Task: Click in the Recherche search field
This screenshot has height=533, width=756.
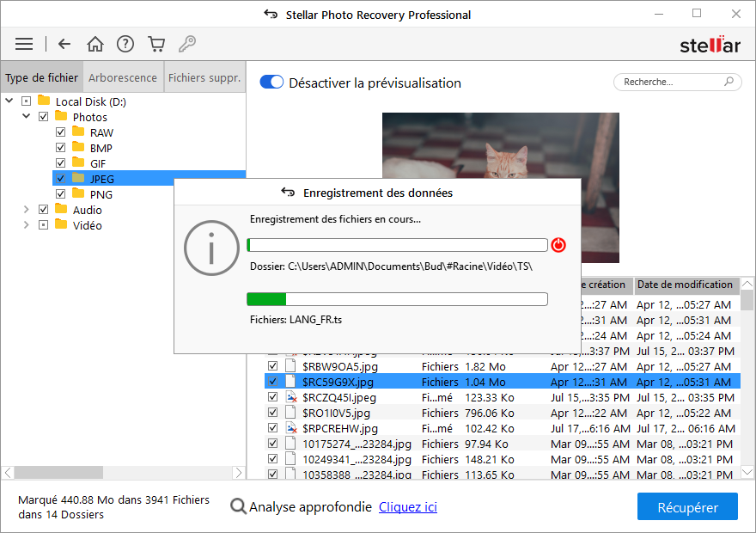Action: tap(670, 82)
